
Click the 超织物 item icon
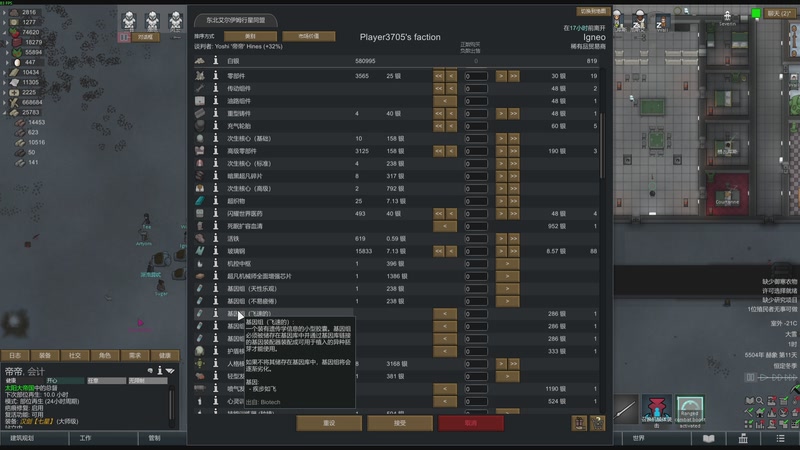199,201
